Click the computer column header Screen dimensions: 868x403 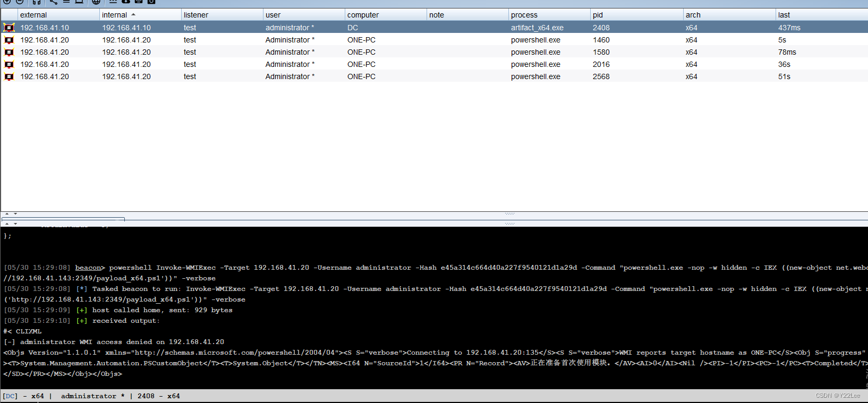click(x=386, y=15)
